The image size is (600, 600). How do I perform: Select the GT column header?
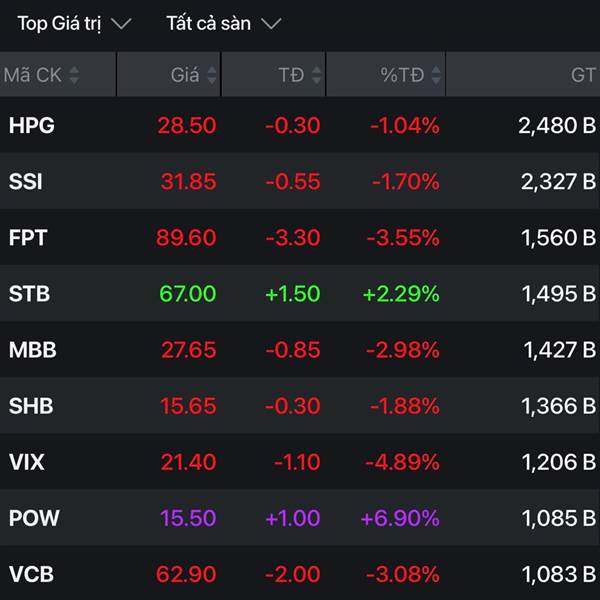583,75
